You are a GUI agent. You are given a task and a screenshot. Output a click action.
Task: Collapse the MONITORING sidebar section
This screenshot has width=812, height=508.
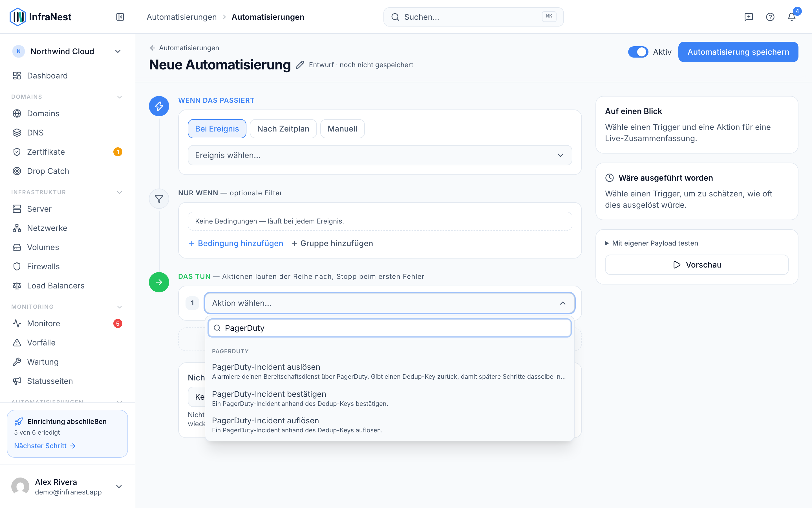[x=120, y=307]
